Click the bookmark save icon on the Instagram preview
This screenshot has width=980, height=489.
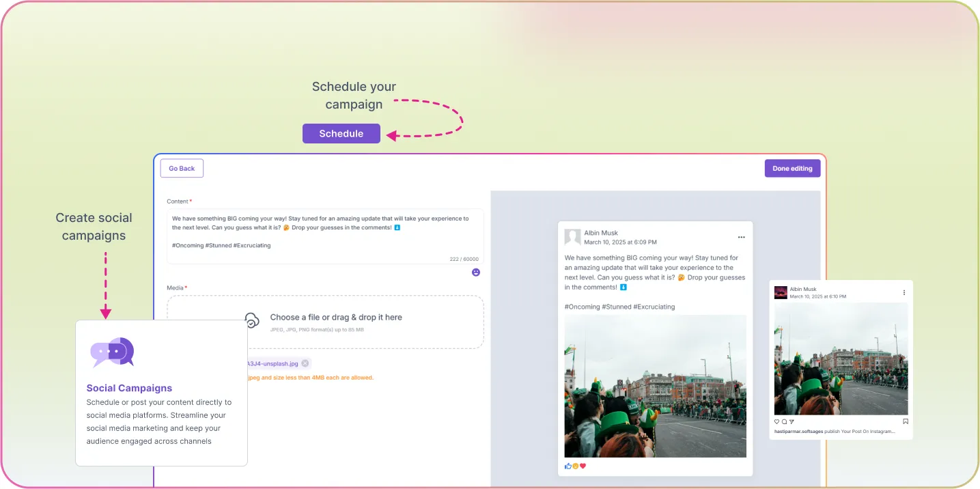(x=906, y=421)
